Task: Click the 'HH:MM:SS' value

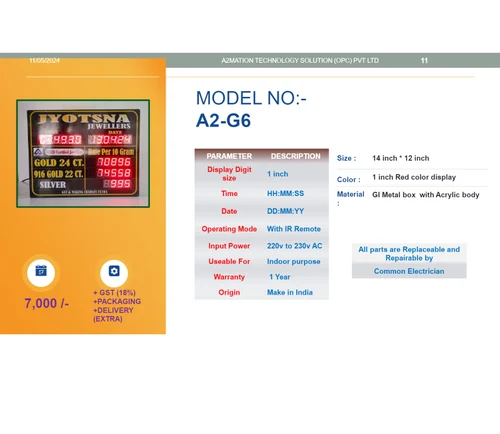Action: (285, 193)
